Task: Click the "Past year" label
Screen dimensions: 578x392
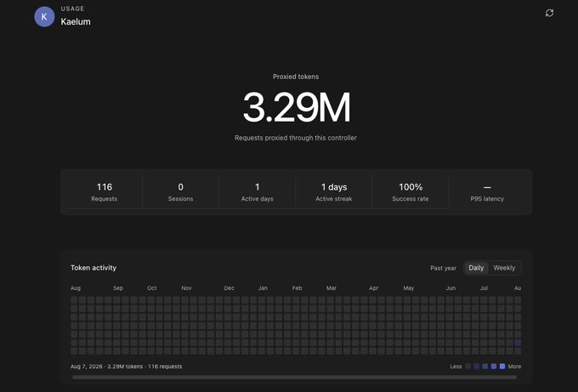Action: pos(443,268)
